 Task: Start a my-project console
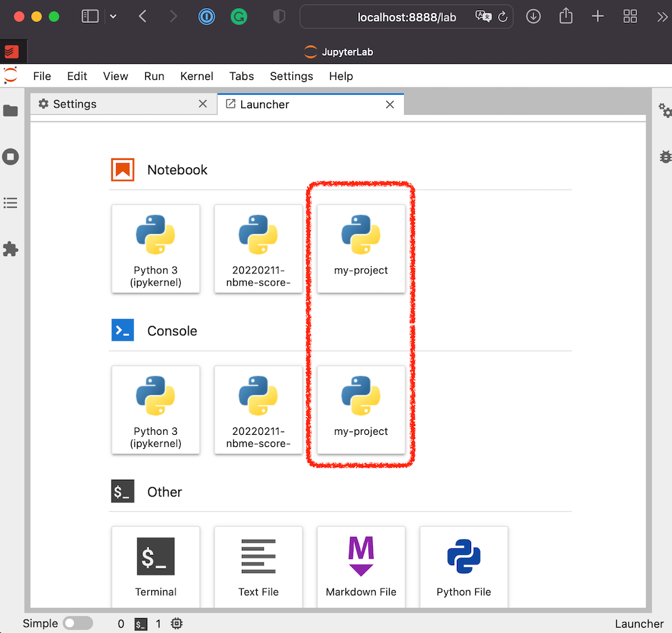coord(361,410)
